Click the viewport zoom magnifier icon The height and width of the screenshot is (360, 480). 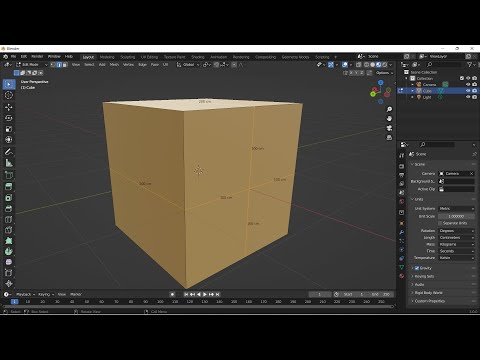[x=389, y=109]
